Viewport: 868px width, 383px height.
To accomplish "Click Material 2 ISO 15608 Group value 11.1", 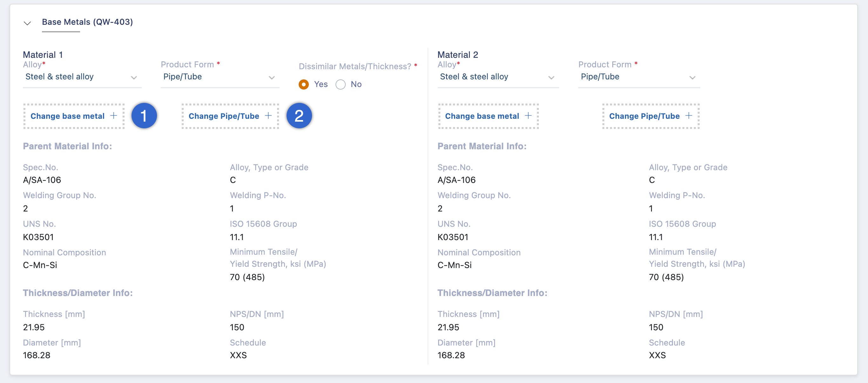I will (x=656, y=237).
